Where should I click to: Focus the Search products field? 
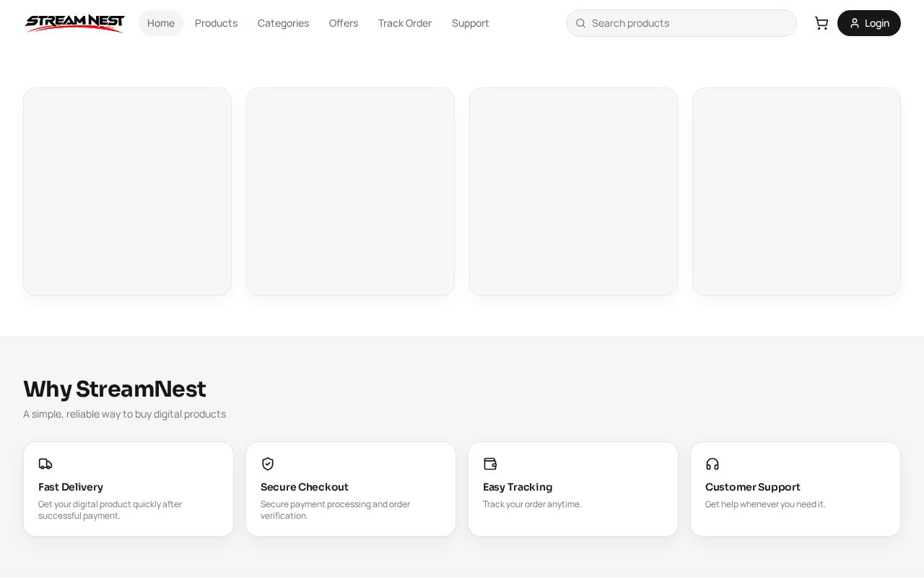681,23
